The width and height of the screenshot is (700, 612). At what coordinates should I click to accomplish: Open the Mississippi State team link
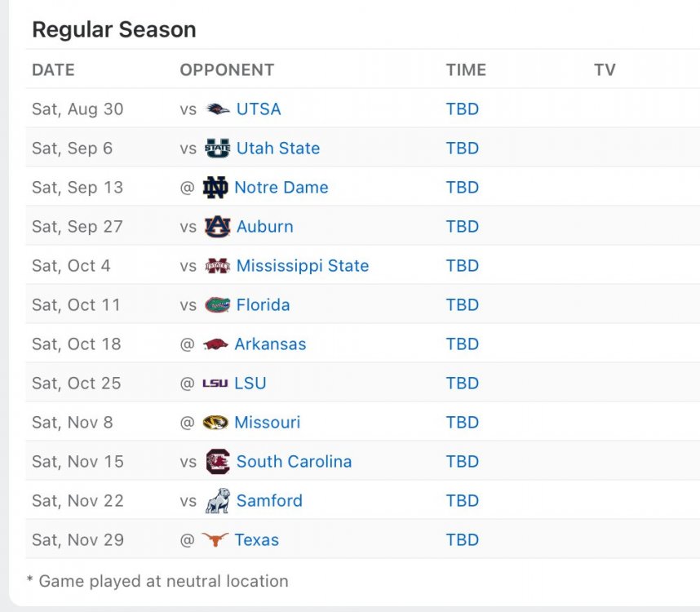click(303, 266)
